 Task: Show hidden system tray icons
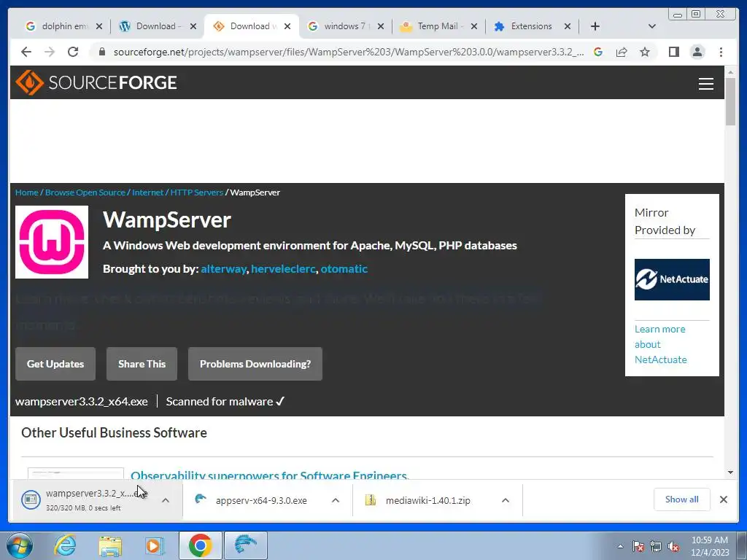(x=620, y=547)
